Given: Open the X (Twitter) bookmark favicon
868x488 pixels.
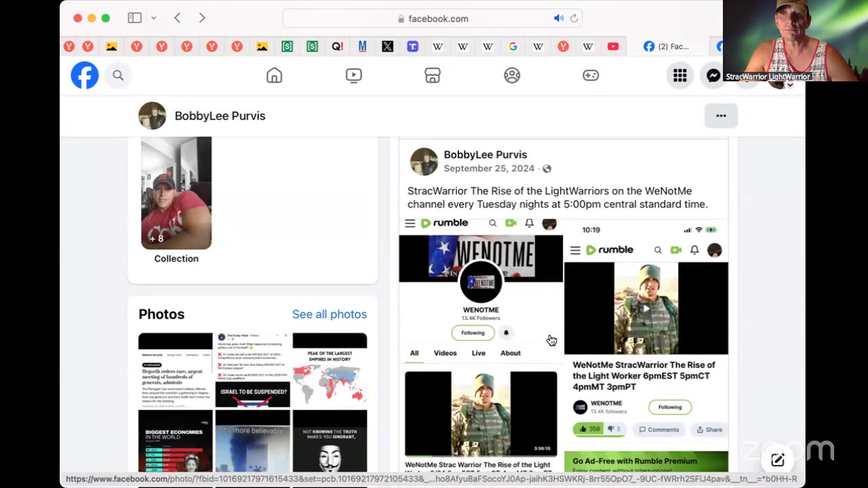Looking at the screenshot, I should point(387,46).
